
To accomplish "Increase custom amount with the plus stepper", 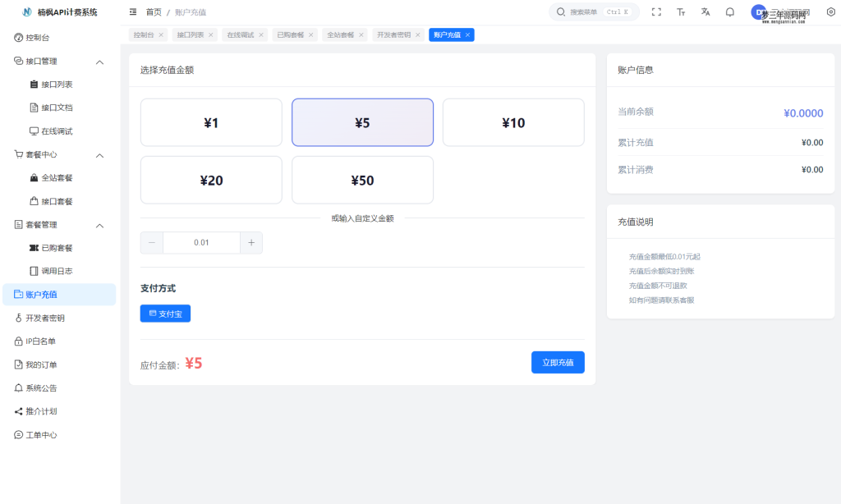I will (251, 242).
